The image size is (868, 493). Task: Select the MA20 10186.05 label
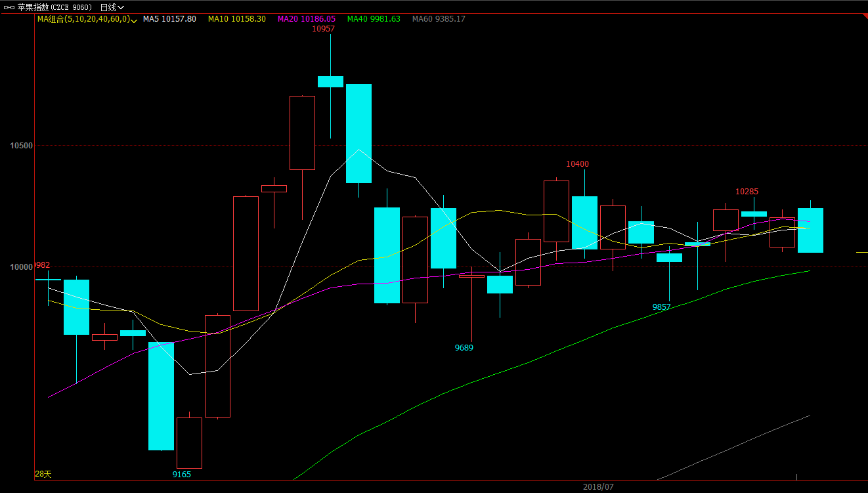pyautogui.click(x=307, y=19)
